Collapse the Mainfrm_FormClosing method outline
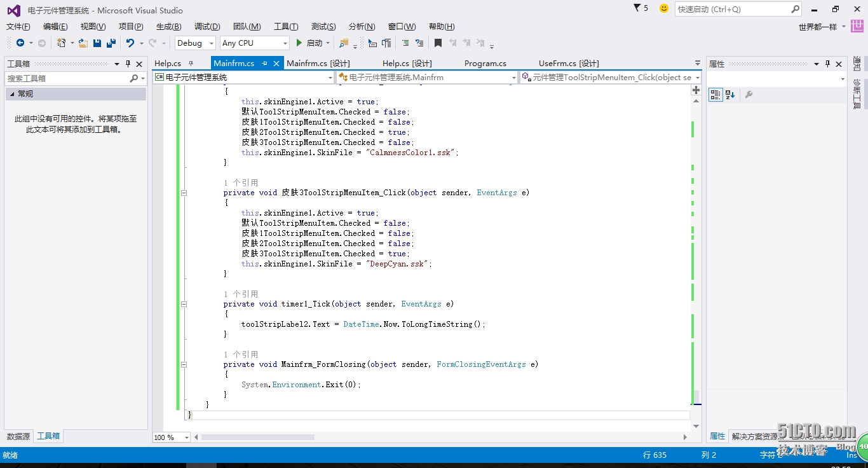 click(184, 364)
